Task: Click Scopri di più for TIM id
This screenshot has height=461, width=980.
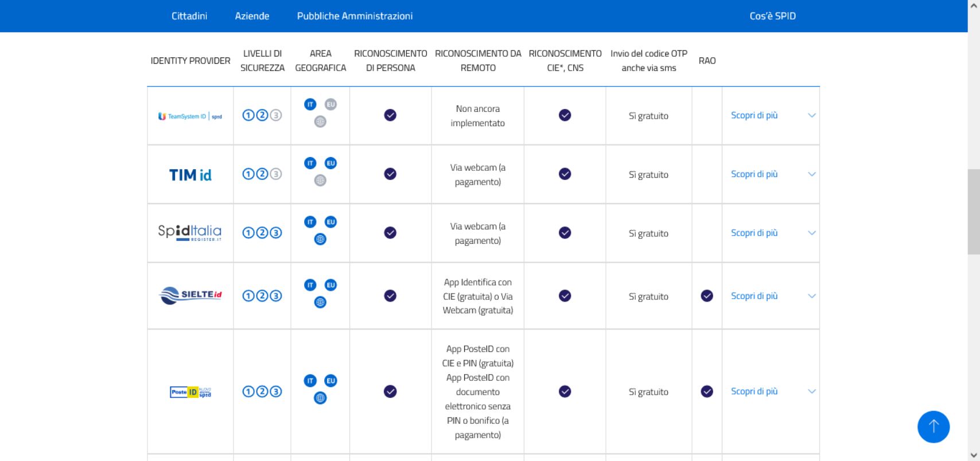Action: click(754, 174)
